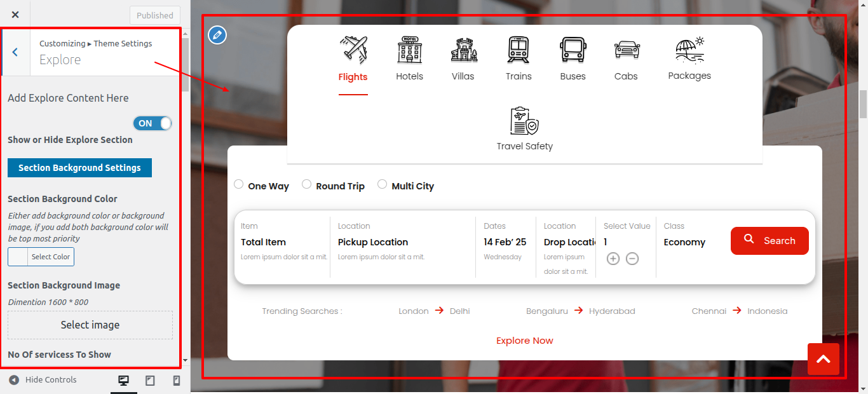
Task: Click the Travel Safety clipboard icon
Action: click(524, 121)
